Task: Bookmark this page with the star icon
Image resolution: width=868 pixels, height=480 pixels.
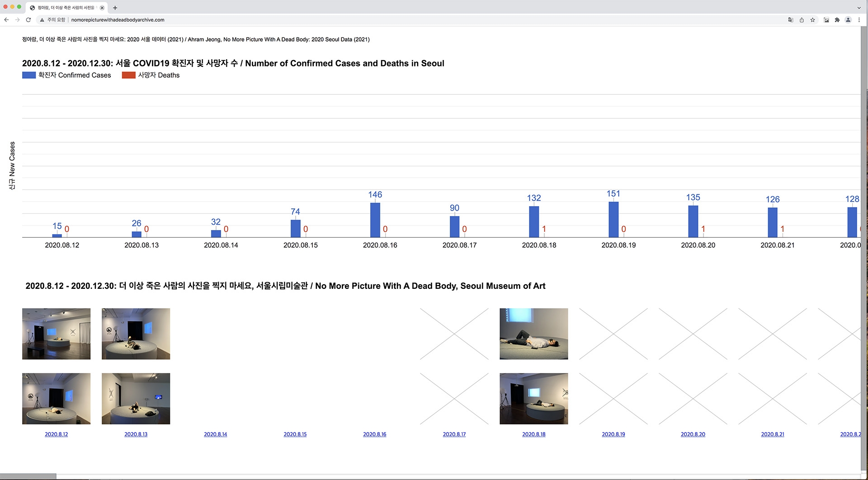Action: (813, 20)
